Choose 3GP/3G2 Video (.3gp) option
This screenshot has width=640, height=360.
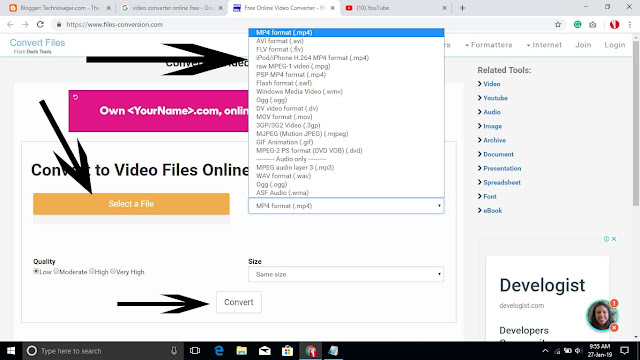pos(346,125)
